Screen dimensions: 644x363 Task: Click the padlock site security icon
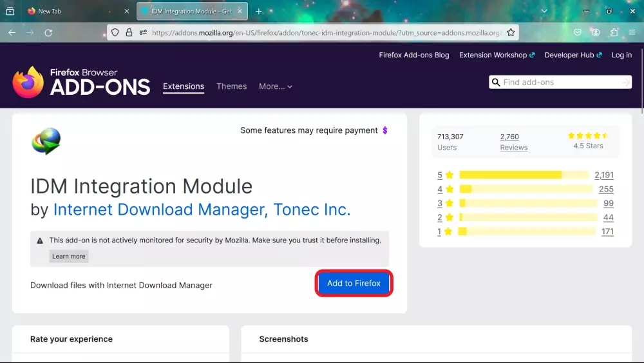(x=129, y=32)
